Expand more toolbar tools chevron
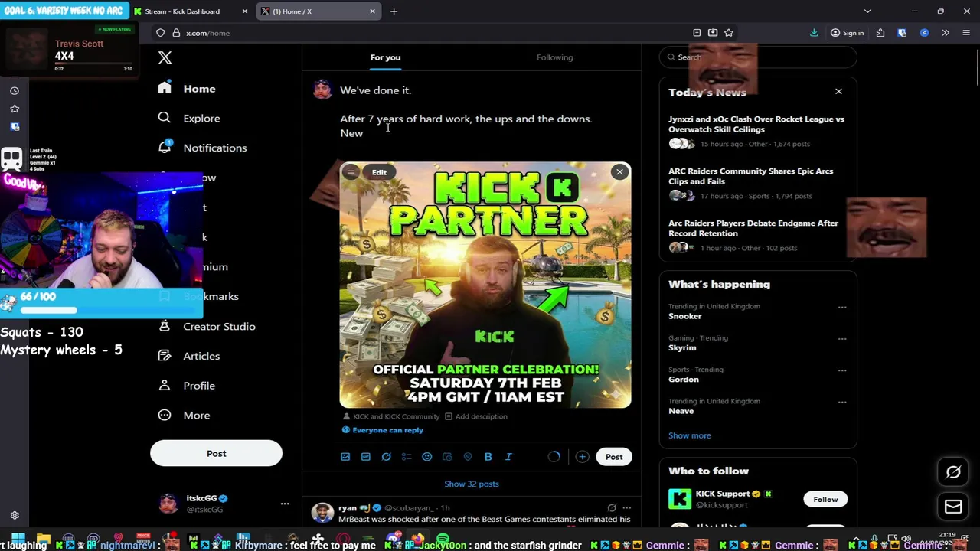The width and height of the screenshot is (980, 551). click(946, 33)
